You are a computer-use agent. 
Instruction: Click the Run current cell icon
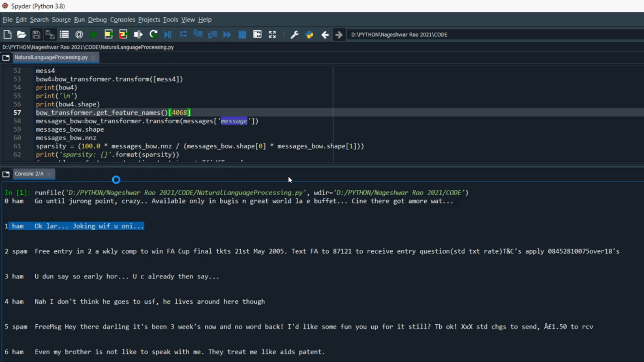109,35
